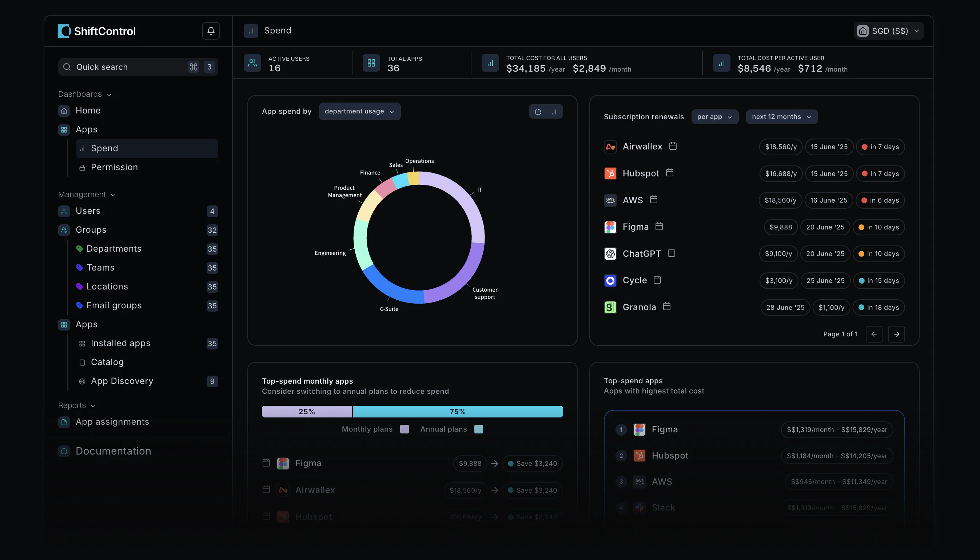Click the Hubspot app logo in renewals
This screenshot has width=980, height=560.
pos(610,173)
